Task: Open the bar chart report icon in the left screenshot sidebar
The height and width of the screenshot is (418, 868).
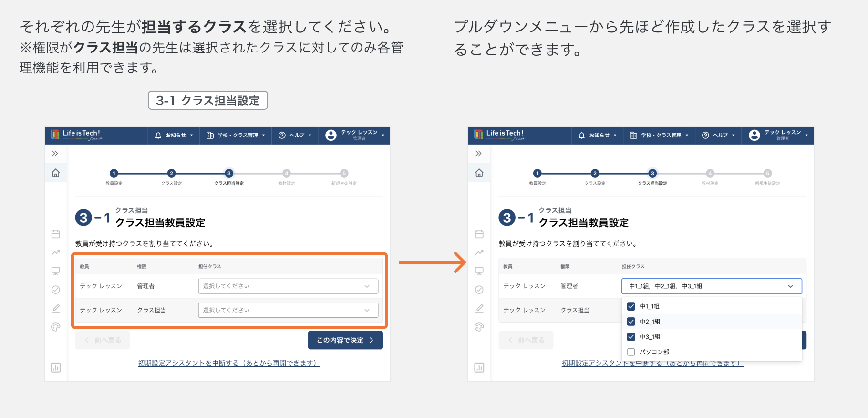Action: [x=56, y=367]
